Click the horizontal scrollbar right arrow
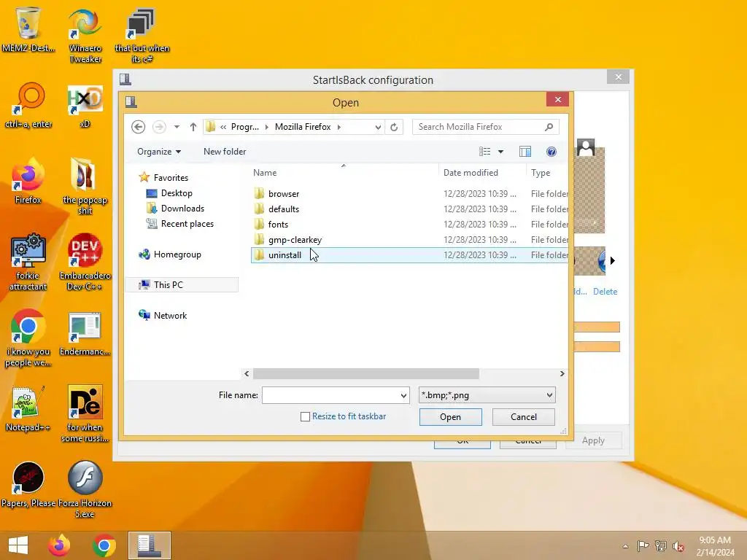This screenshot has height=560, width=747. (562, 374)
